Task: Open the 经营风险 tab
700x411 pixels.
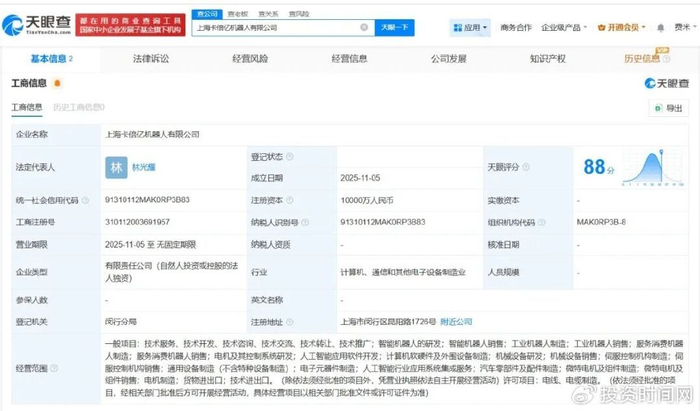Action: tap(250, 59)
